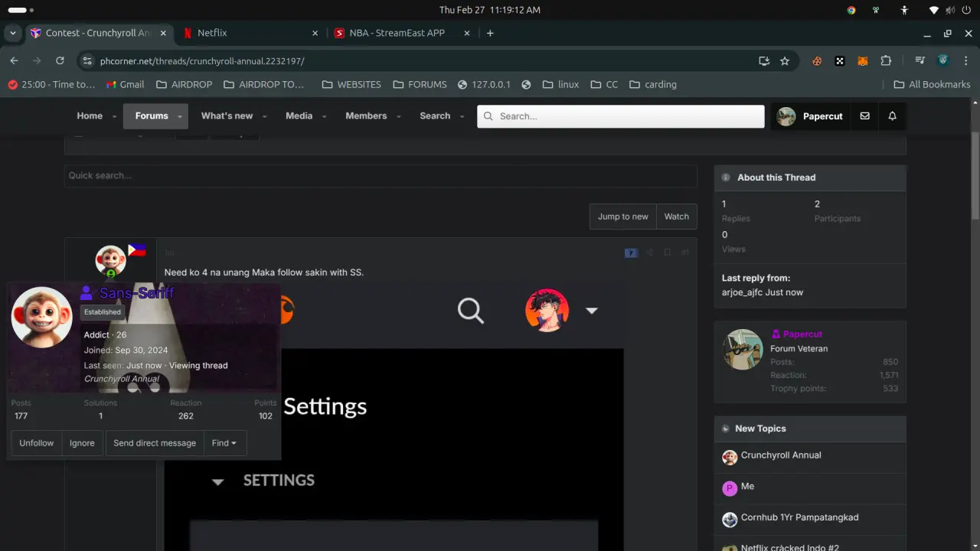This screenshot has height=551, width=980.
Task: Open the Members nav item
Action: [x=366, y=116]
